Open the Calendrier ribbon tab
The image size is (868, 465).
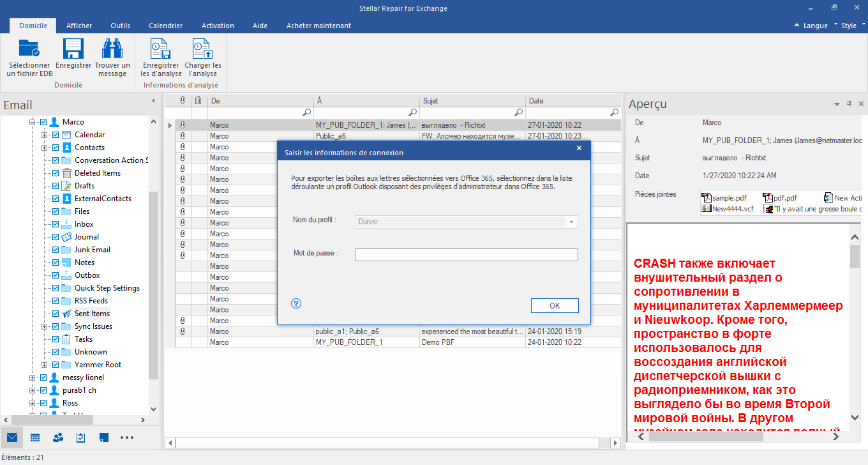click(166, 26)
